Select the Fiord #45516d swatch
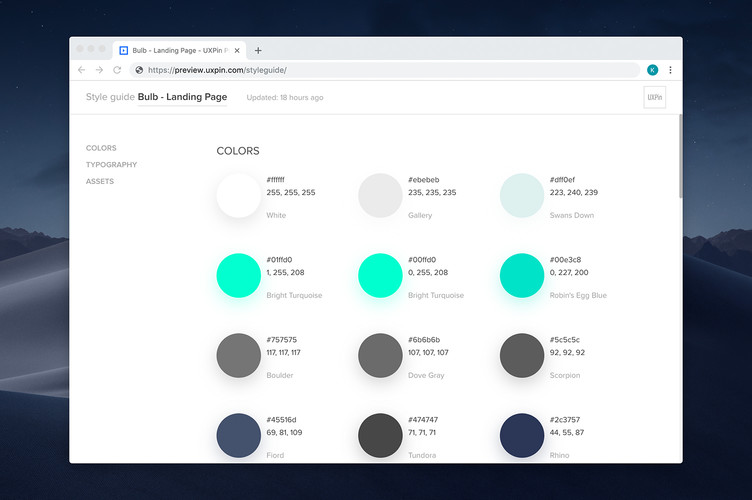 point(238,436)
